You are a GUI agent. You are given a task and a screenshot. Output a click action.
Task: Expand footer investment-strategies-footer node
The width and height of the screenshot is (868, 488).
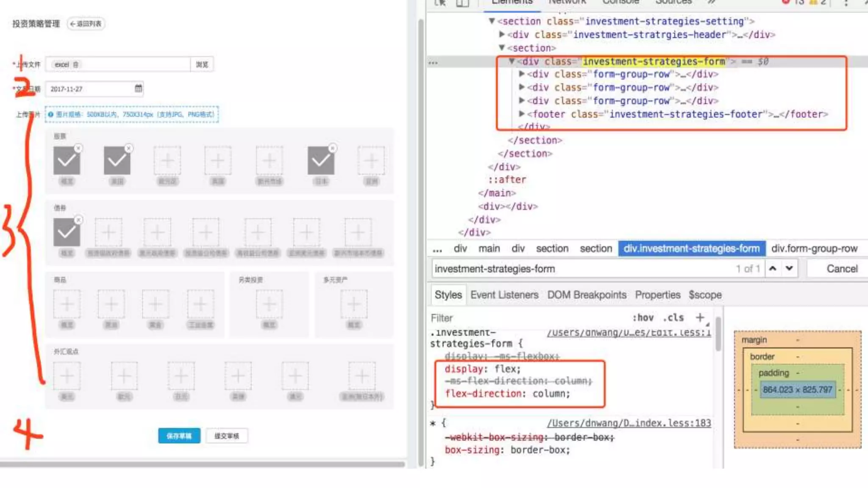pos(522,114)
